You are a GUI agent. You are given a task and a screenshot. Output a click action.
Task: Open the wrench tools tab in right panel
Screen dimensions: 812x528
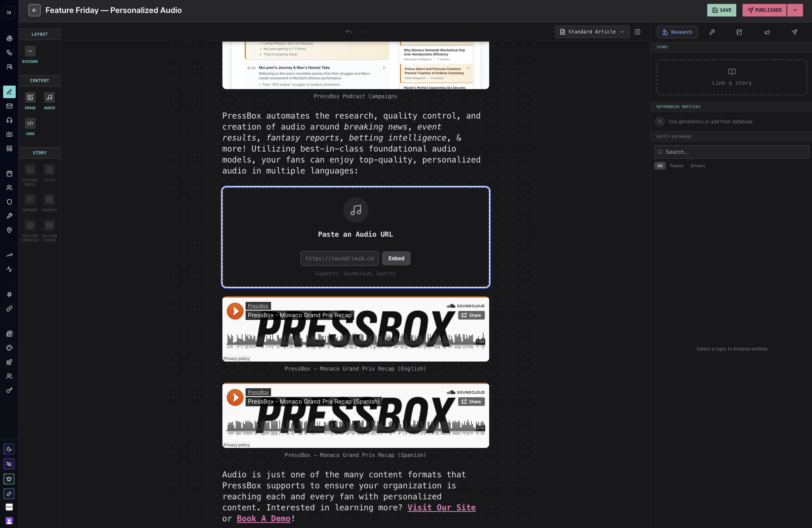pyautogui.click(x=712, y=32)
